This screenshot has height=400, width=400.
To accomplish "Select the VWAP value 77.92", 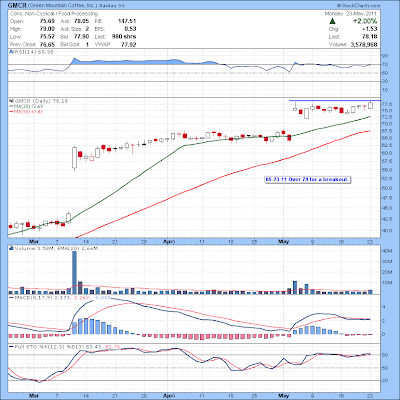I will tap(129, 44).
